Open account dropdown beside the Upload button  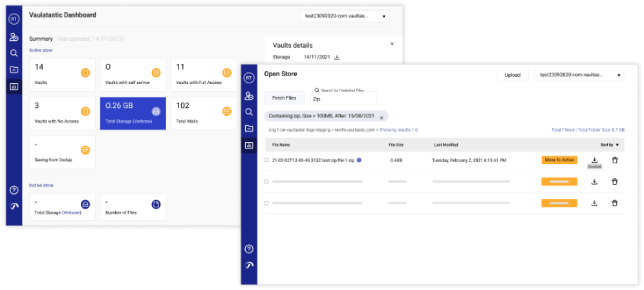[x=579, y=75]
